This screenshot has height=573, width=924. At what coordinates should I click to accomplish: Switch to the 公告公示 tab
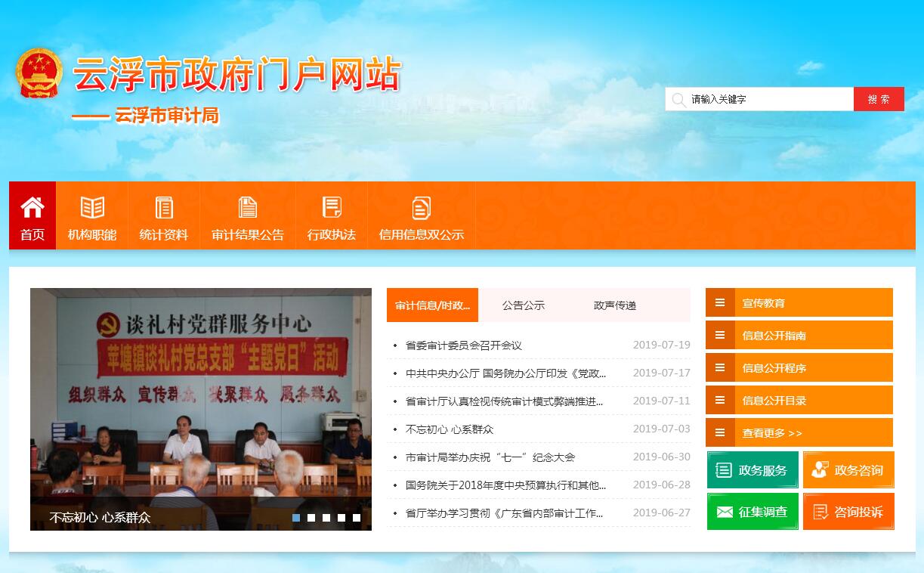click(523, 305)
